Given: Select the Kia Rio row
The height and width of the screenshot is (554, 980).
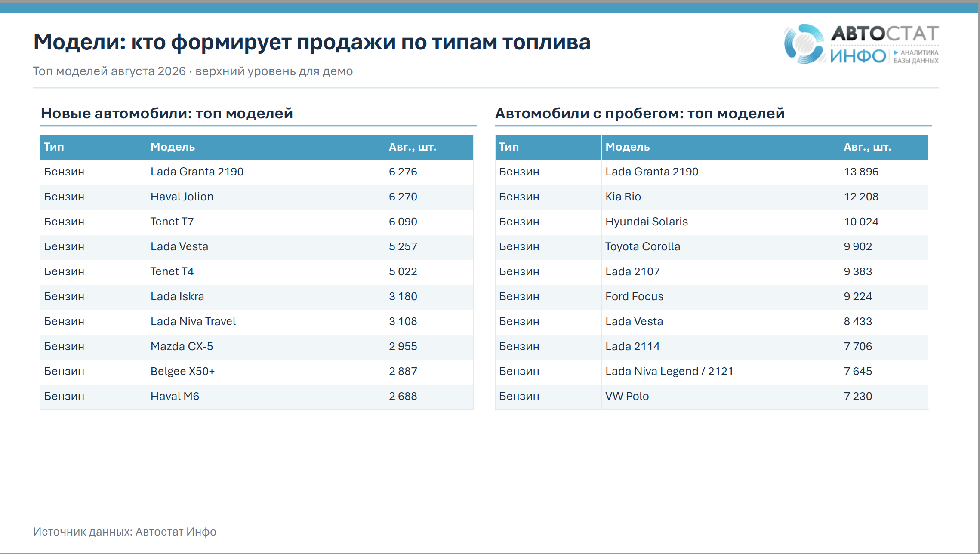Looking at the screenshot, I should point(712,197).
